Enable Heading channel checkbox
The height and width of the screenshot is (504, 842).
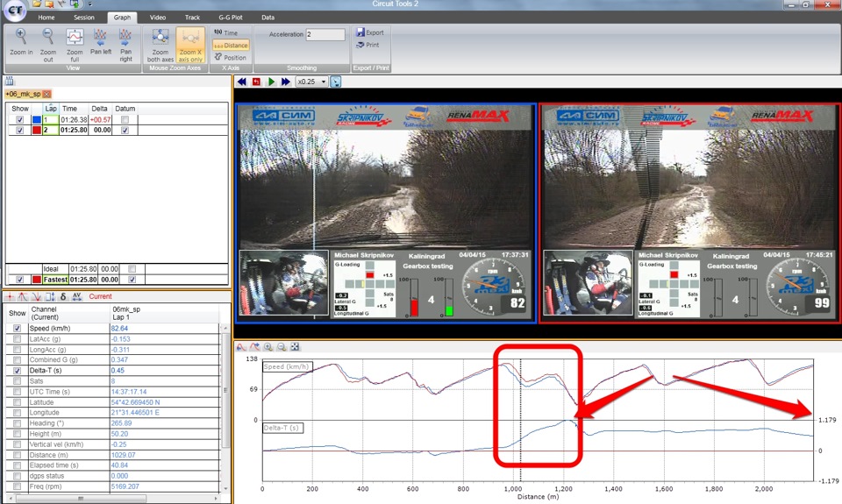[x=18, y=423]
